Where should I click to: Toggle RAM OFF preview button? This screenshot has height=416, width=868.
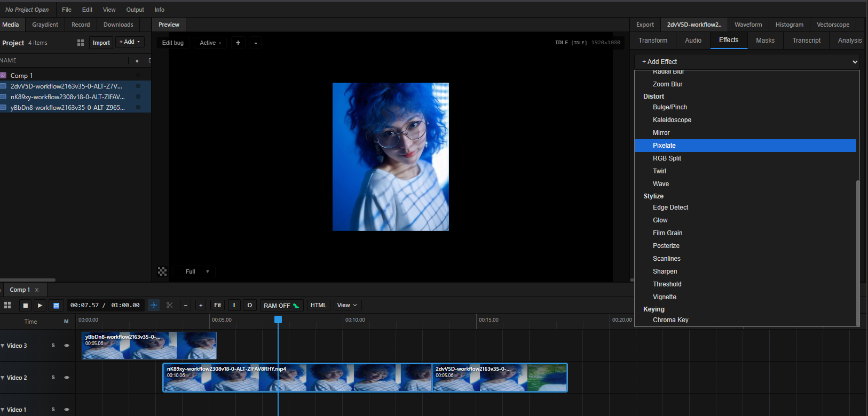tap(281, 306)
